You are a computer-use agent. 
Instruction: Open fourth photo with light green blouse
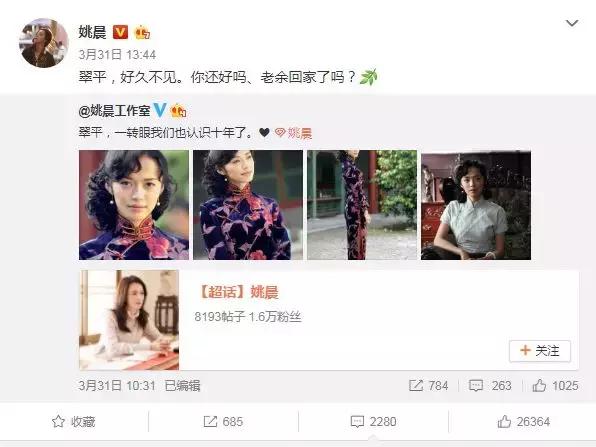click(x=476, y=205)
